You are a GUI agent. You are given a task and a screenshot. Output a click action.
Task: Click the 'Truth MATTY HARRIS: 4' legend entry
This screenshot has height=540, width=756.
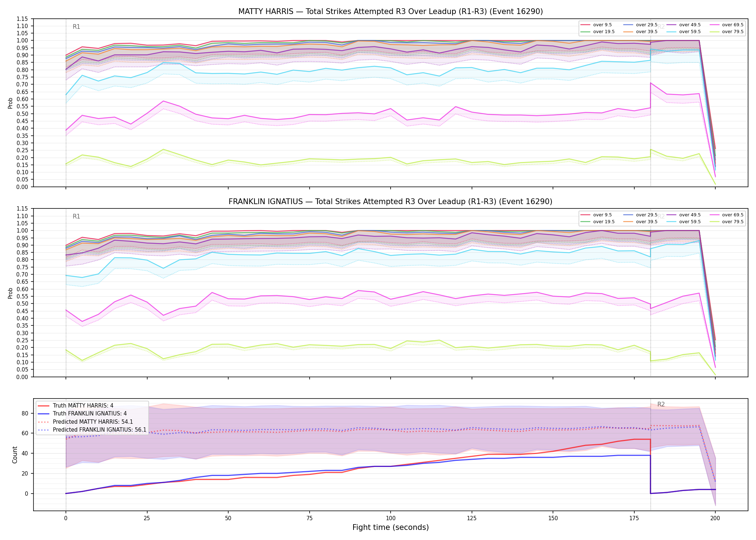76,406
